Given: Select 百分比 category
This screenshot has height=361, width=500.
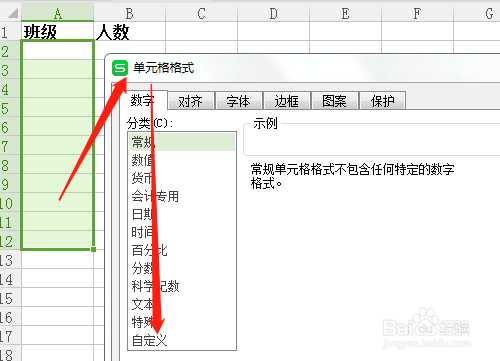Looking at the screenshot, I should coord(182,250).
